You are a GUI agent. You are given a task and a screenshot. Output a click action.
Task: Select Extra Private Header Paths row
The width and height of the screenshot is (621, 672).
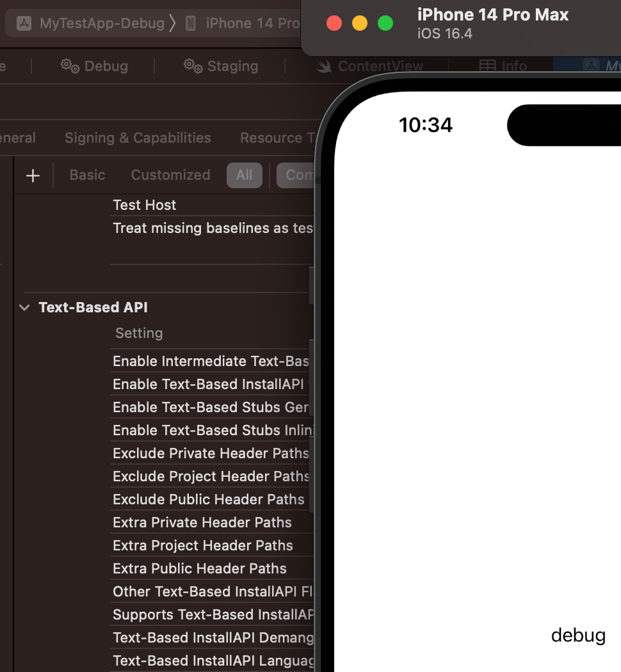[x=212, y=522]
